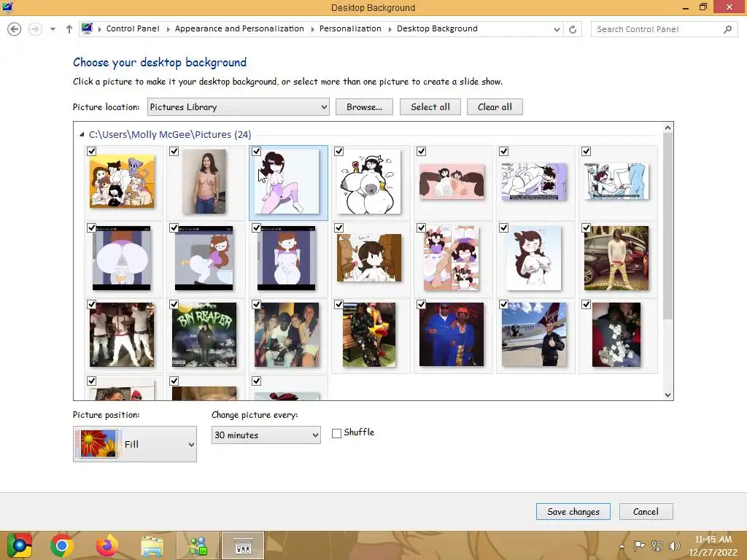Click the picture list scroll up arrow
Viewport: 747px width, 560px height.
click(x=667, y=128)
